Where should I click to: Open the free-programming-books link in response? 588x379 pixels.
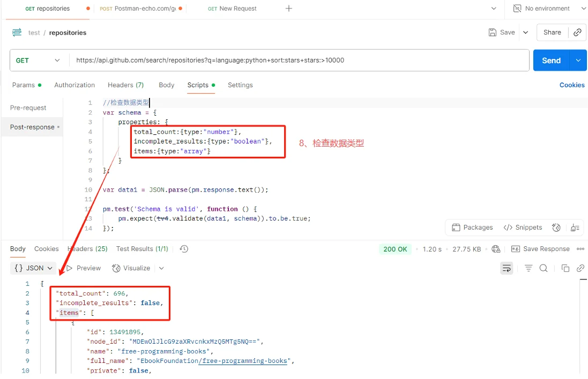click(244, 361)
